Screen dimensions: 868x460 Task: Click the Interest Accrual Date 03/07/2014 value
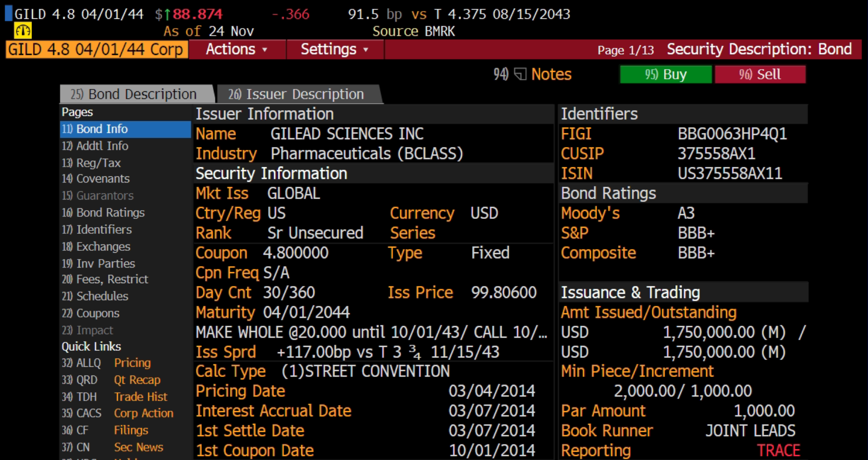[491, 411]
